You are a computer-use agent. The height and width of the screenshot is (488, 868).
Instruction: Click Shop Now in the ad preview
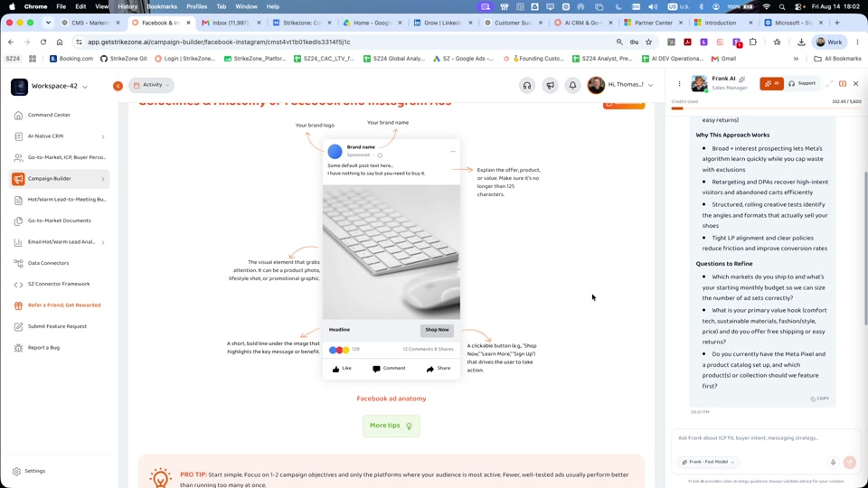pos(437,330)
